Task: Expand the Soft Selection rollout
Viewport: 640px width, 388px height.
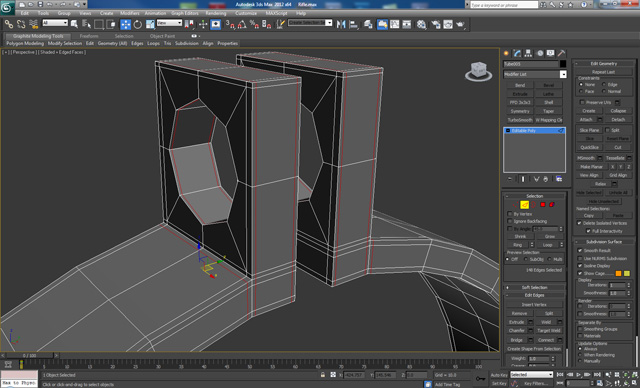Action: 535,288
